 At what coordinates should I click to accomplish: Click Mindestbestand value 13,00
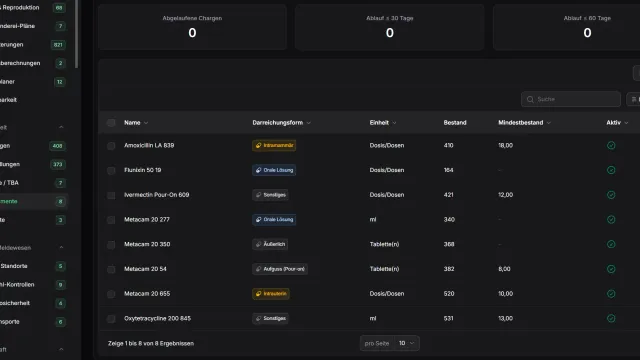tap(505, 318)
